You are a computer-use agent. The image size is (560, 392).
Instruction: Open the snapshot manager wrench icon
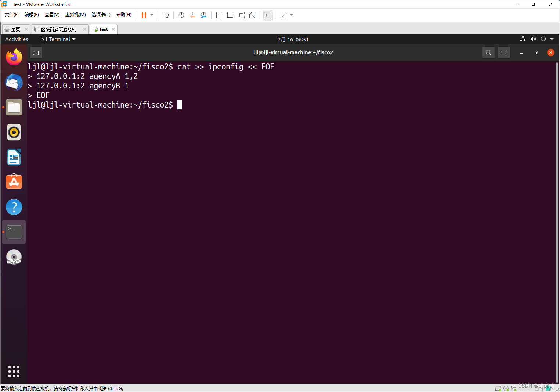pos(203,15)
